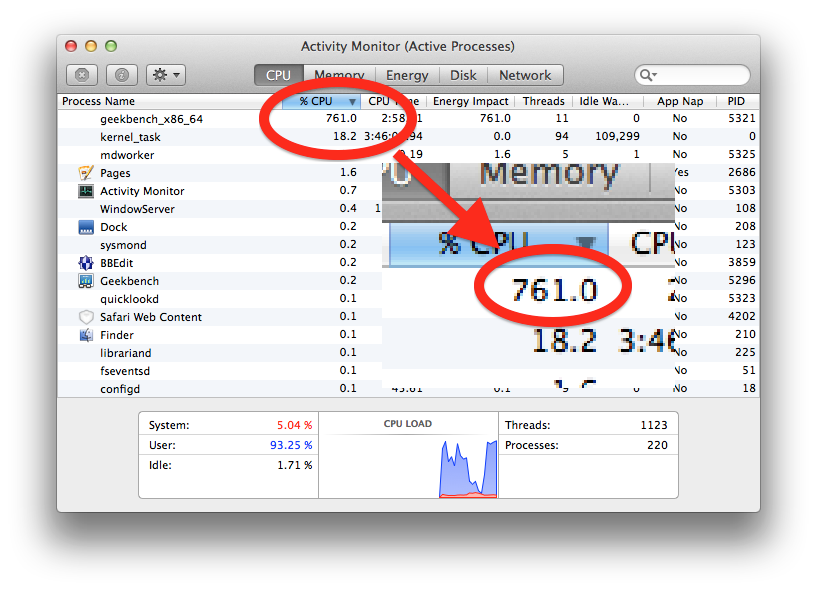Click the Quit Process toolbar button
Viewport: 817px width, 591px height.
[82, 75]
